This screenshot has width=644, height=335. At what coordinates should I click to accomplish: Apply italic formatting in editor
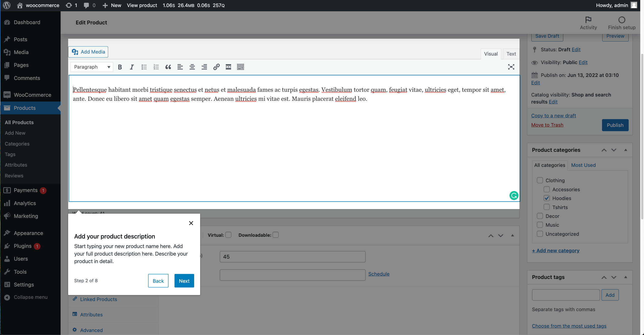click(x=132, y=67)
